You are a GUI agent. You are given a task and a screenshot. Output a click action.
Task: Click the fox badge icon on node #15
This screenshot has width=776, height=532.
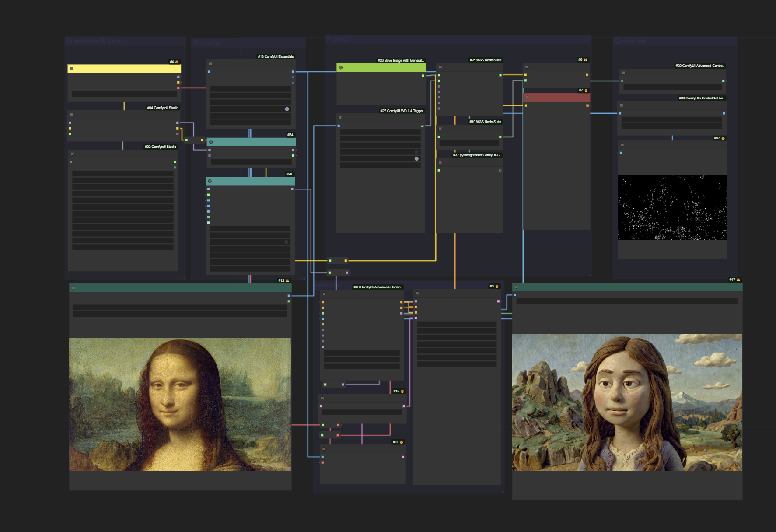402,392
